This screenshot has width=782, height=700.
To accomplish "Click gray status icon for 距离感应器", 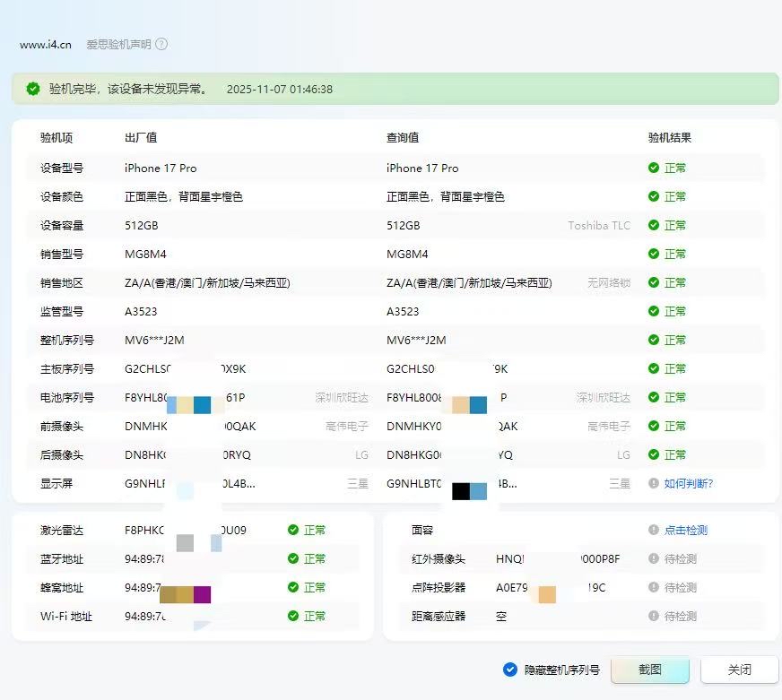I will (x=654, y=616).
